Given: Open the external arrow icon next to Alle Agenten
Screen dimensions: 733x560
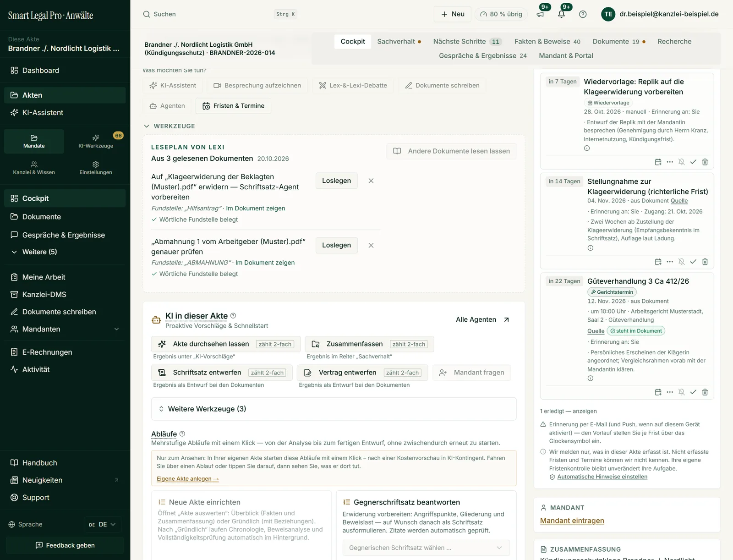Looking at the screenshot, I should [x=506, y=319].
